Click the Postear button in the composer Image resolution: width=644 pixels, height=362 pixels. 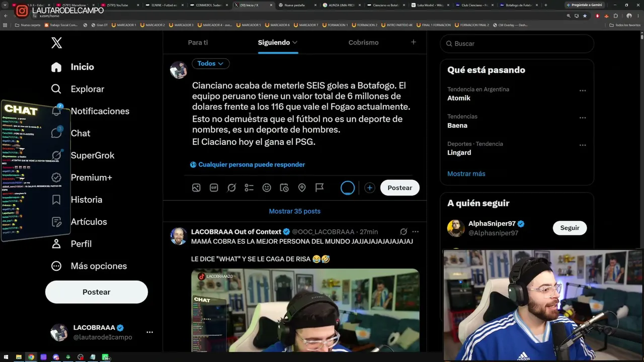pyautogui.click(x=400, y=188)
